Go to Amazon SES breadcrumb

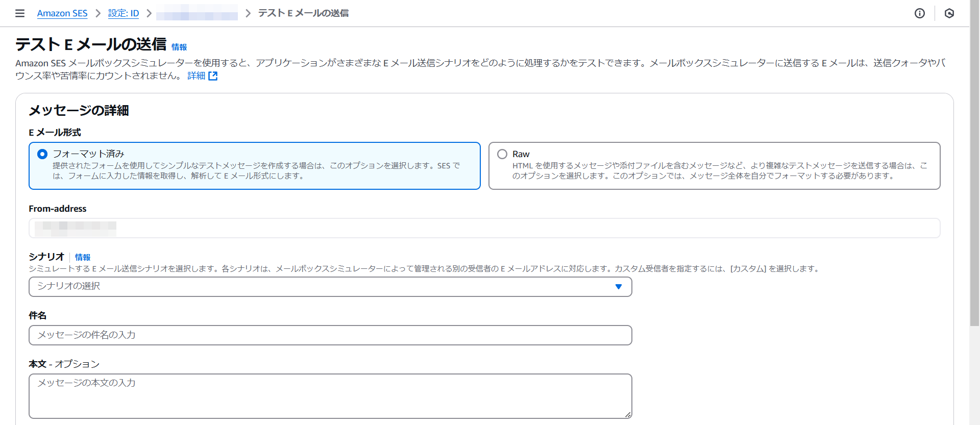pyautogui.click(x=62, y=13)
